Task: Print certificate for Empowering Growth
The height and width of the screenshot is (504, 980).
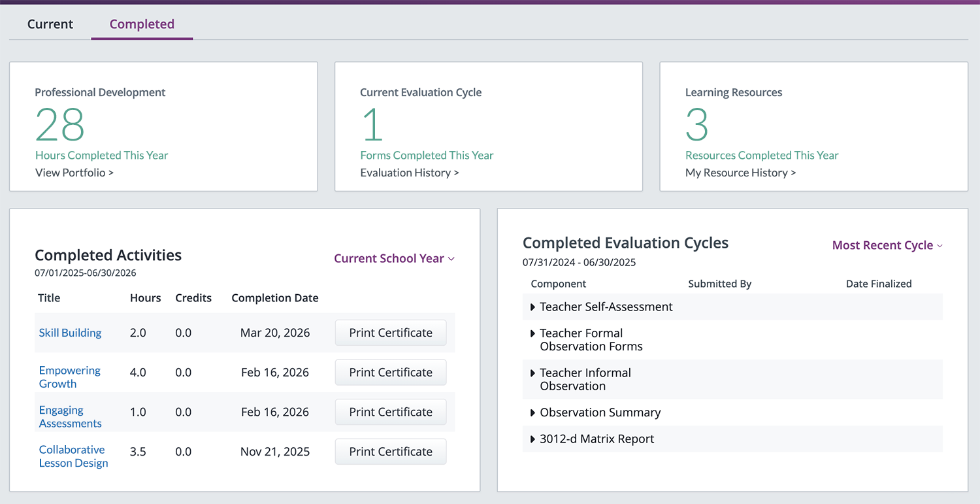Action: [390, 373]
